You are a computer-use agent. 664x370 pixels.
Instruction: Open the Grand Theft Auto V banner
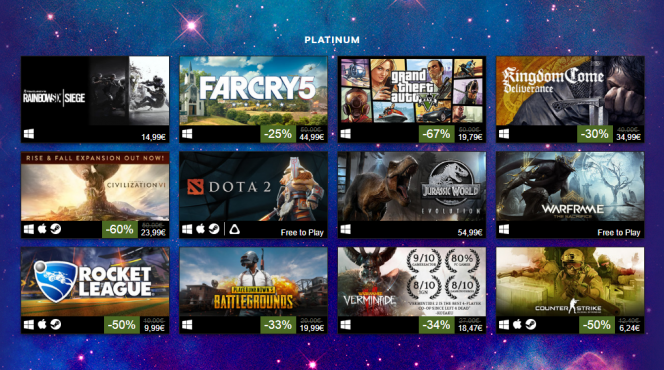pos(412,91)
